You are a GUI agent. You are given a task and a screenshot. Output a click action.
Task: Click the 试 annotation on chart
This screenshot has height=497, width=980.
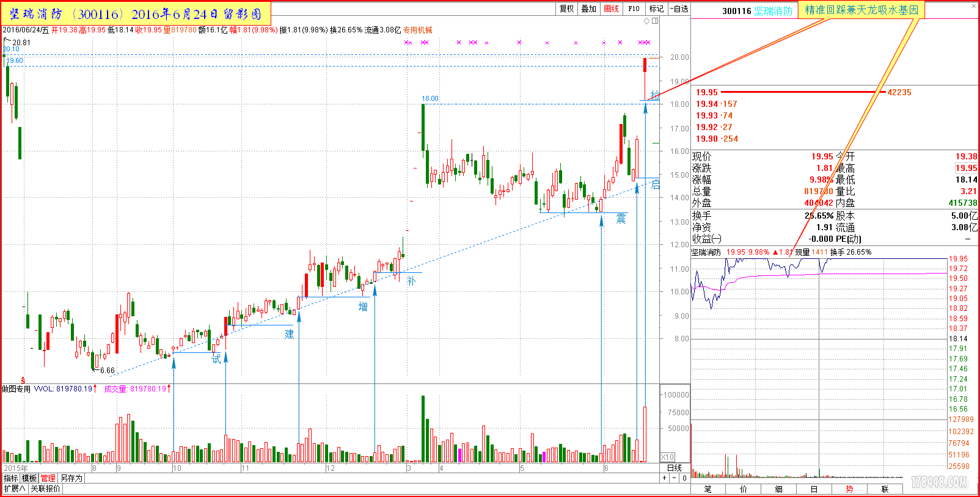tap(216, 359)
